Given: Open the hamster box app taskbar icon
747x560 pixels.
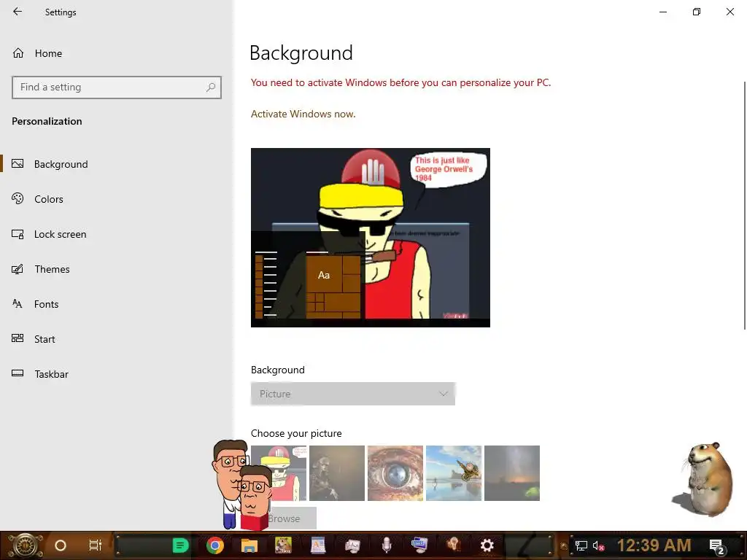Looking at the screenshot, I should 284,545.
